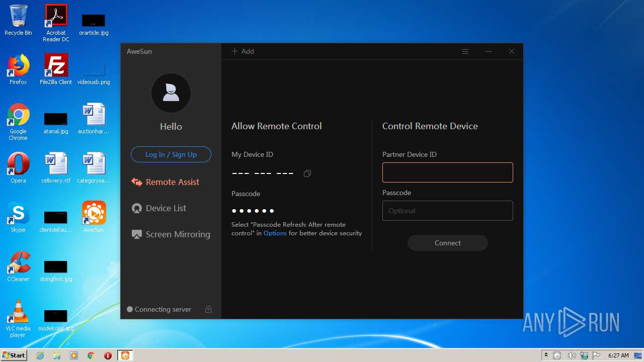Image resolution: width=644 pixels, height=362 pixels.
Task: Select the Opera desktop shortcut
Action: coord(18,168)
